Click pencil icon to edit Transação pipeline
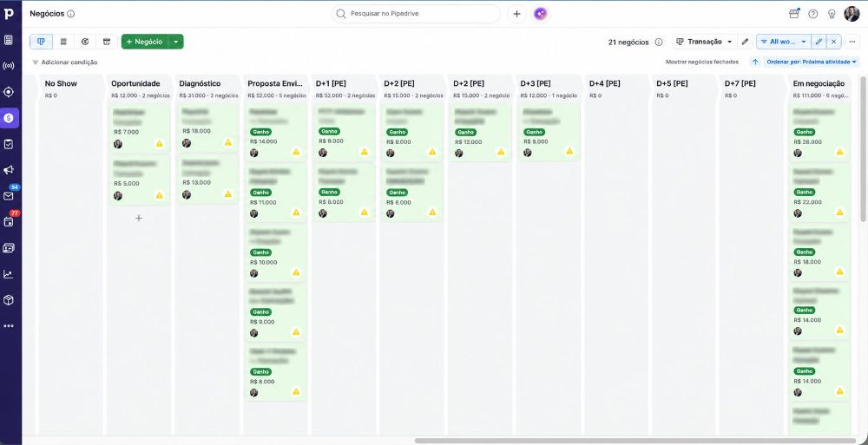This screenshot has width=868, height=445. point(745,42)
